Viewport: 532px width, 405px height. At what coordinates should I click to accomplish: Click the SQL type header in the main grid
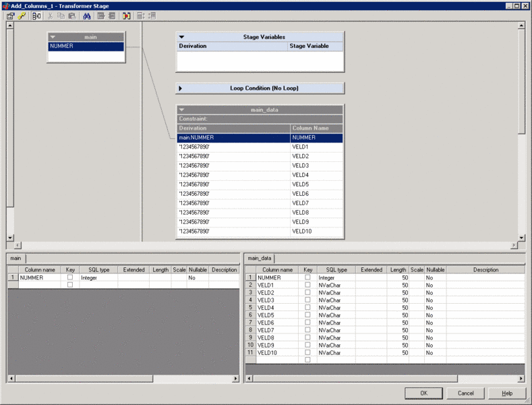pyautogui.click(x=98, y=270)
